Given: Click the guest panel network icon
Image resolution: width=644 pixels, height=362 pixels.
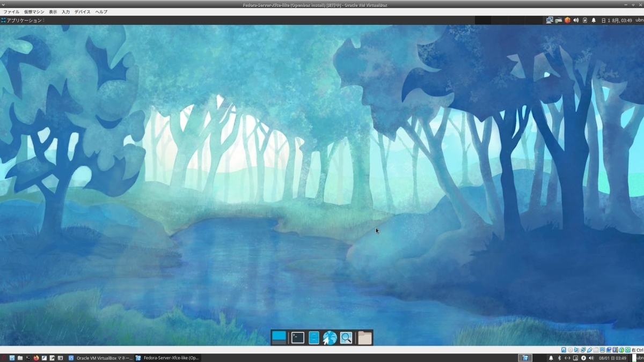Looking at the screenshot, I should point(550,20).
